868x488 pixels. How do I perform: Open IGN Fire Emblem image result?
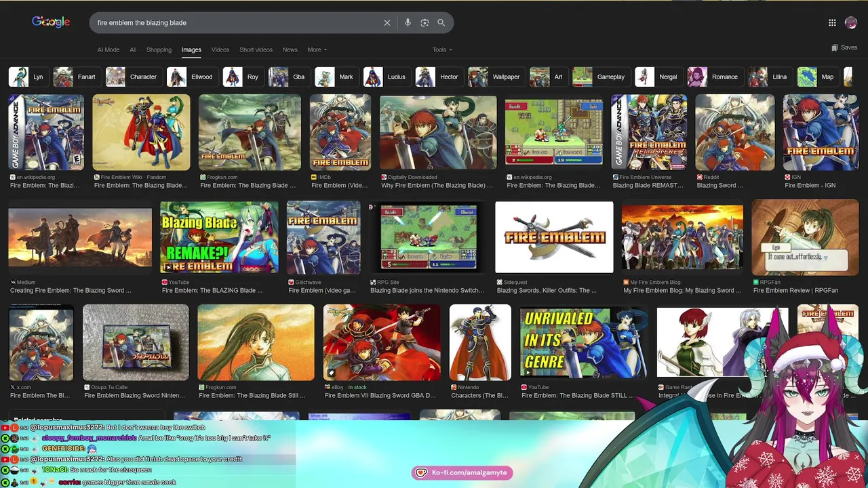point(821,132)
